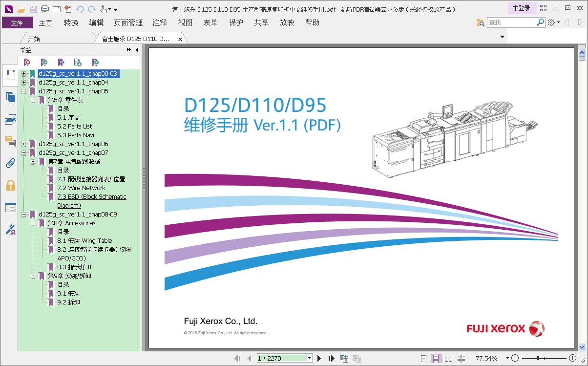Viewport: 588px width, 366px height.
Task: Click the email envelope icon
Action: [57, 9]
